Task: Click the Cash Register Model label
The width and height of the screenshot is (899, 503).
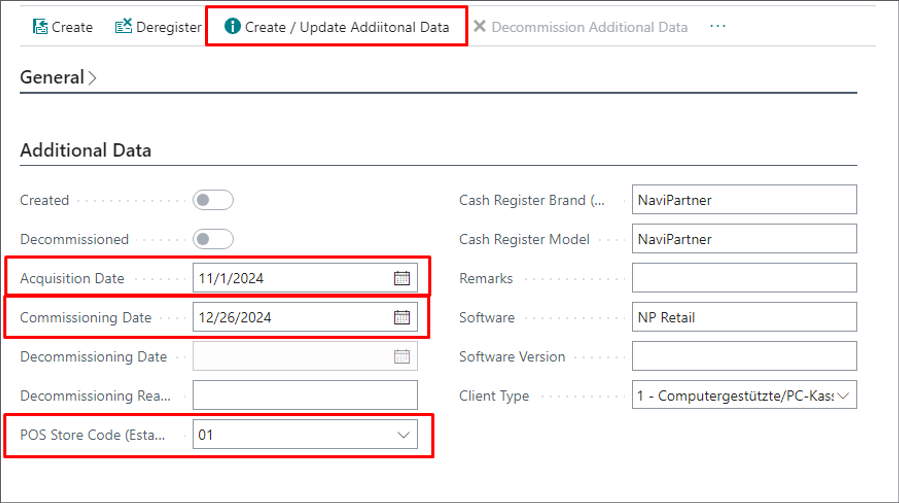Action: click(525, 240)
